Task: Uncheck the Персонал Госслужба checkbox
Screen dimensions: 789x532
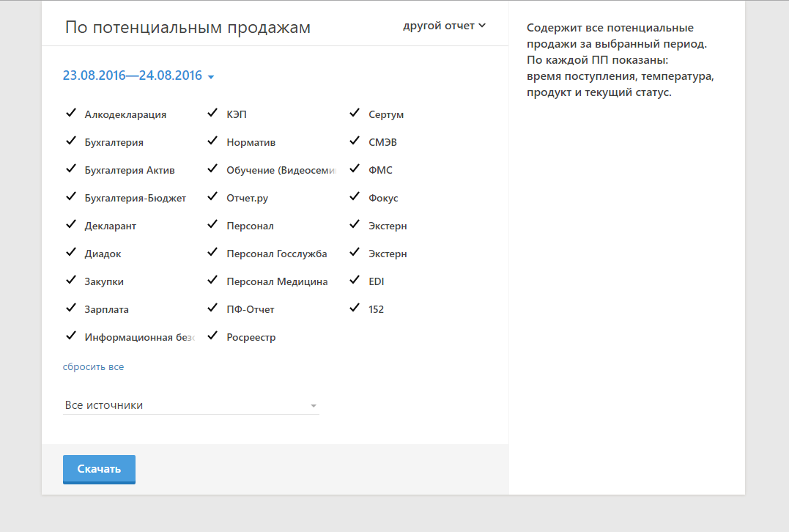Action: point(213,253)
